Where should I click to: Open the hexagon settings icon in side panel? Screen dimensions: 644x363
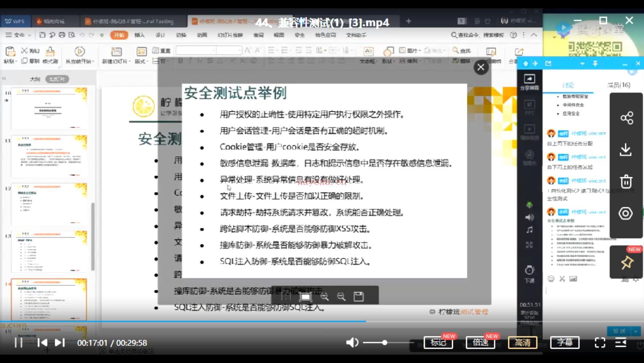(626, 213)
